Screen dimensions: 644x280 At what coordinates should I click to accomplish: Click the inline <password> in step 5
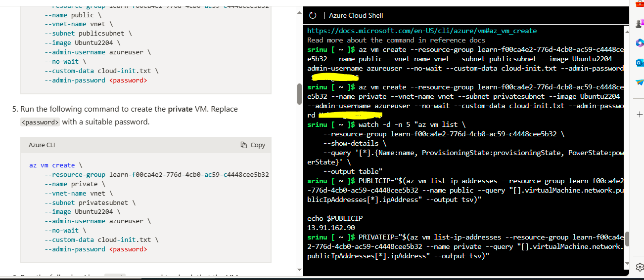click(40, 122)
